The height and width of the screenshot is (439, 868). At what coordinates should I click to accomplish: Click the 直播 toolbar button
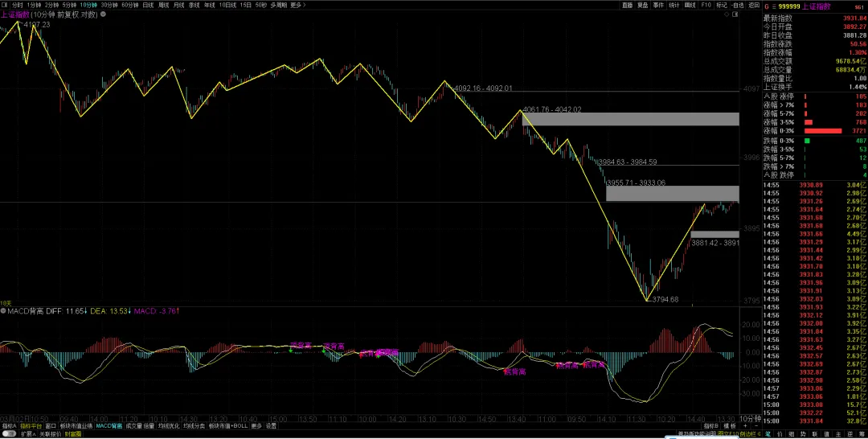[x=627, y=5]
